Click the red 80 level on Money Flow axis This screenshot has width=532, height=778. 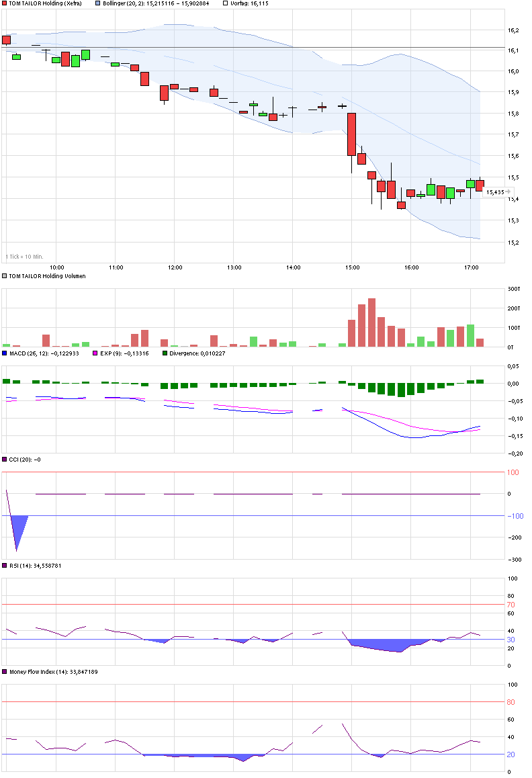point(511,702)
